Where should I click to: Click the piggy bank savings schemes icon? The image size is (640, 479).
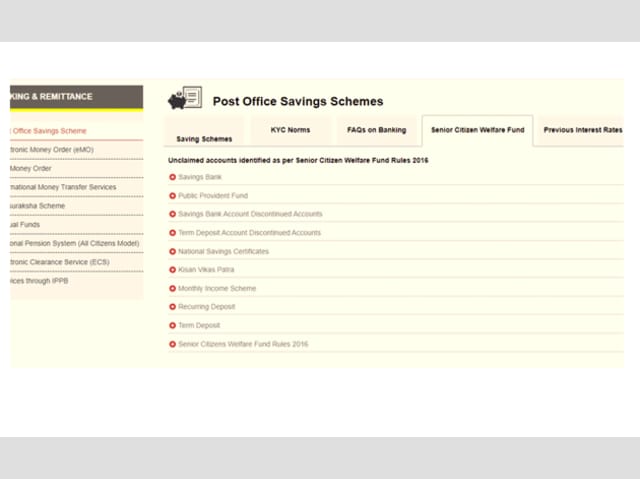point(185,98)
